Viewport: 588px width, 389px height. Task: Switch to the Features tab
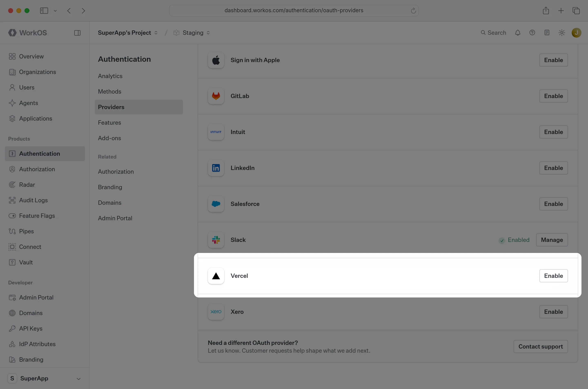click(x=139, y=123)
